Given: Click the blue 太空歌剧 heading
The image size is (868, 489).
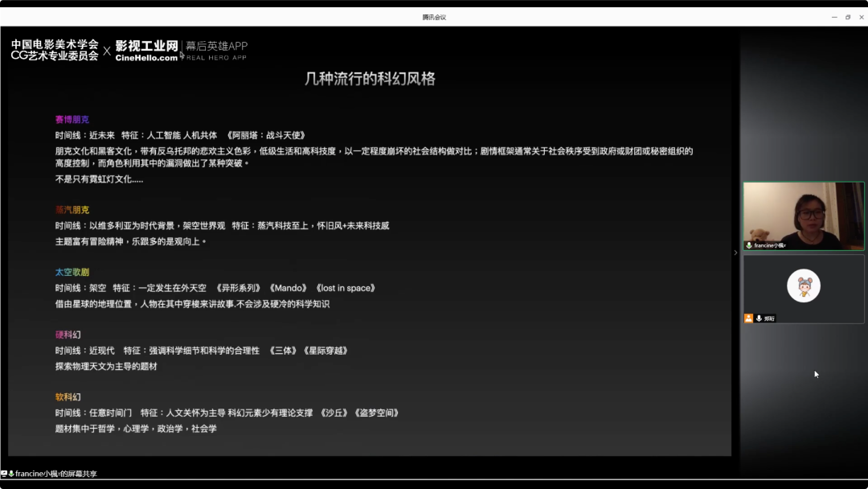Looking at the screenshot, I should [72, 272].
